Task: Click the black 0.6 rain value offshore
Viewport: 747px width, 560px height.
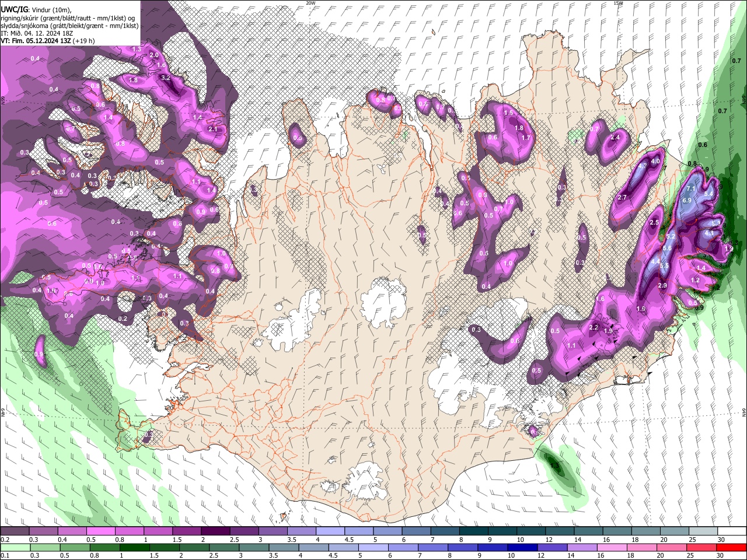Action: [x=703, y=145]
